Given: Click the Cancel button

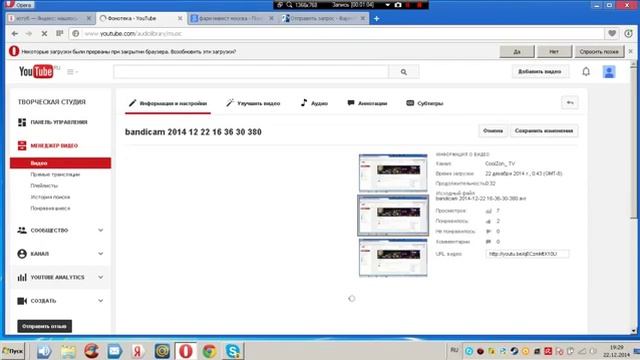Looking at the screenshot, I should tap(493, 131).
